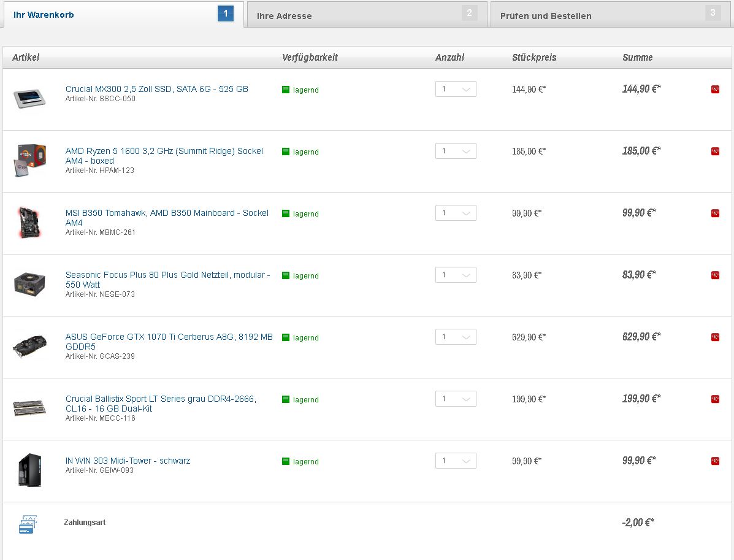The height and width of the screenshot is (560, 734).
Task: Open quantity dropdown for Crucial Ballistix Sport
Action: [x=456, y=399]
